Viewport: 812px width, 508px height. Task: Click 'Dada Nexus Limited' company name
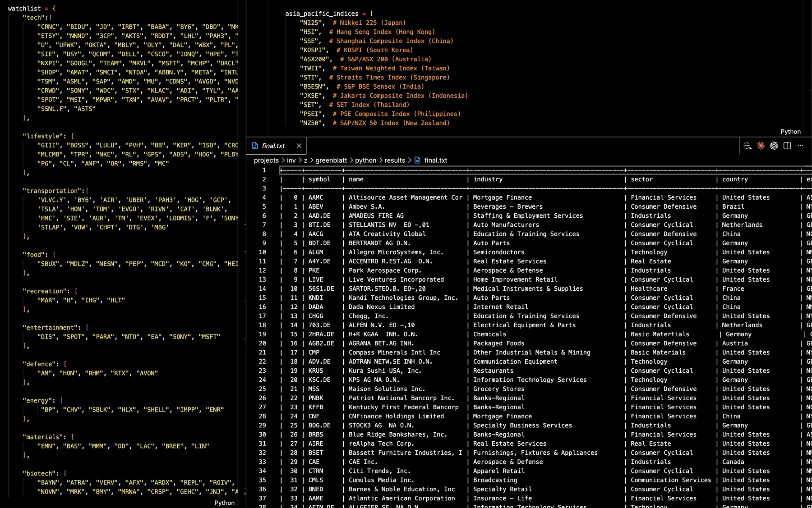pos(382,307)
